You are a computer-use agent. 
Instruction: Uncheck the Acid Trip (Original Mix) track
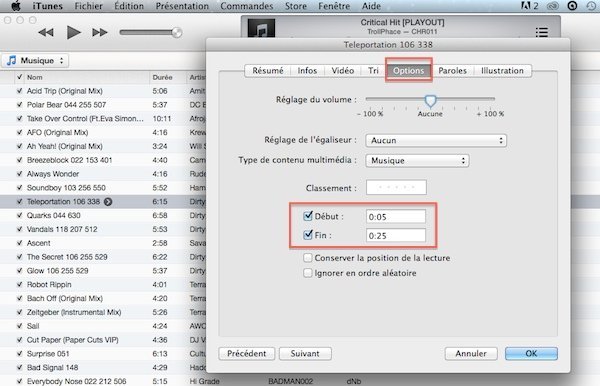coord(19,91)
